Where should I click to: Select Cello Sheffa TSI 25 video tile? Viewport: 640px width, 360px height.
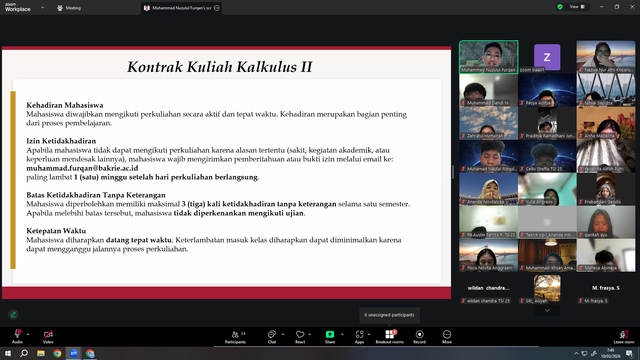(547, 156)
